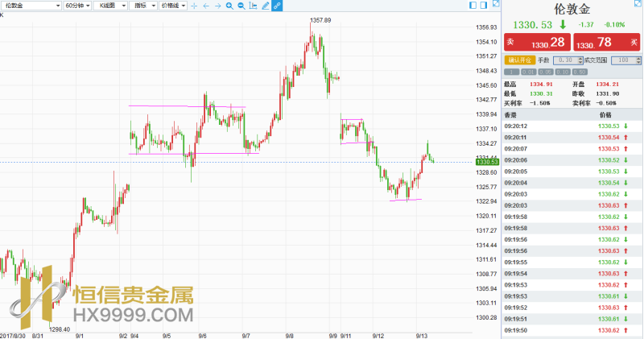
Task: Click the red 卖 sell button at 1330.28
Action: (x=536, y=42)
